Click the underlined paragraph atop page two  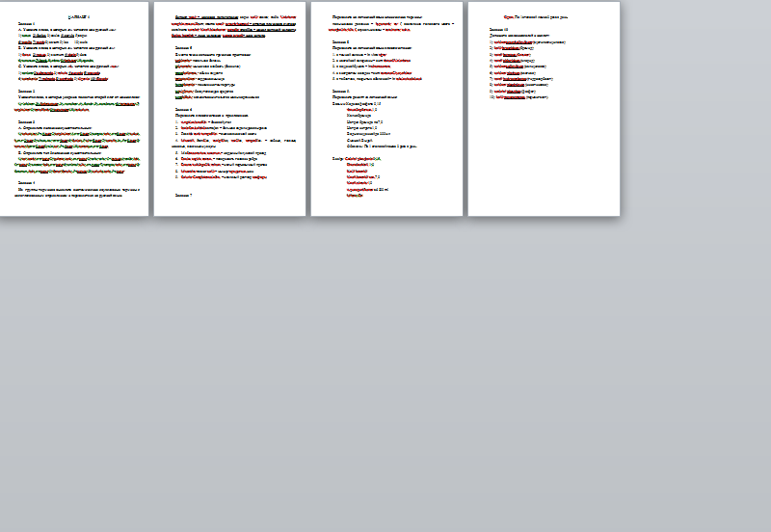tap(233, 26)
